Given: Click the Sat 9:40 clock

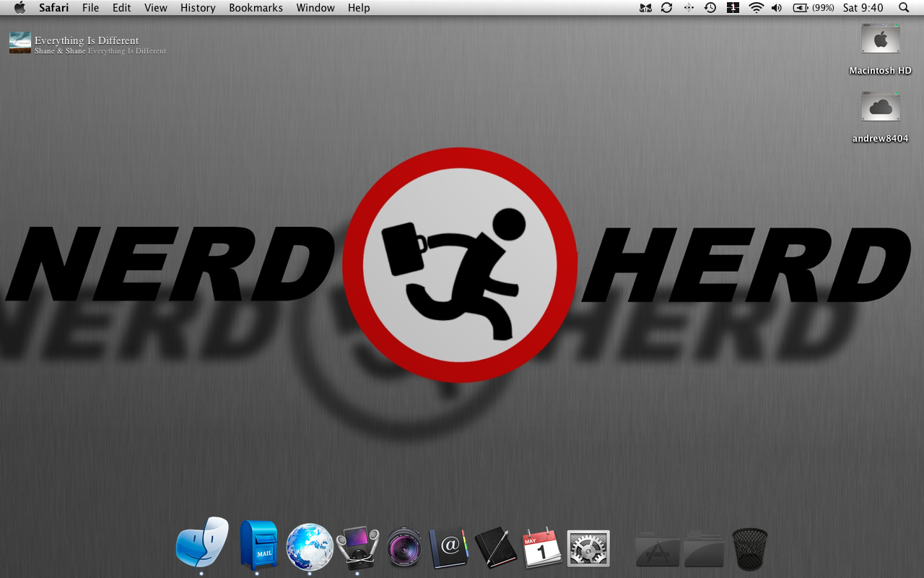Looking at the screenshot, I should (863, 8).
